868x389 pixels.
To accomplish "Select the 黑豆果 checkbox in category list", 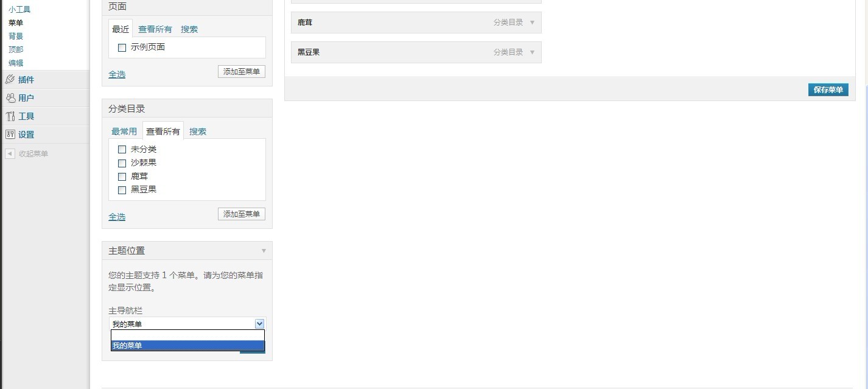I will click(x=122, y=190).
